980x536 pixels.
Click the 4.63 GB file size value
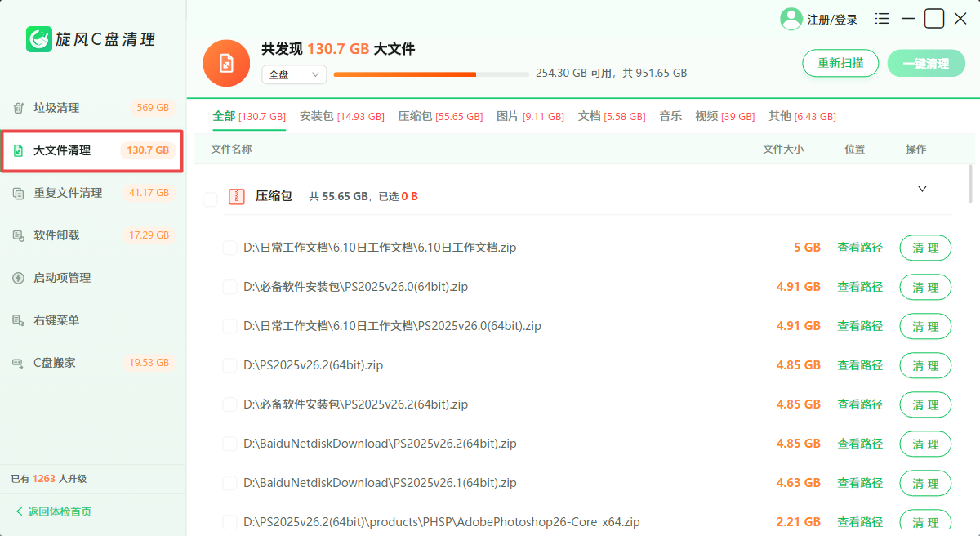tap(799, 483)
